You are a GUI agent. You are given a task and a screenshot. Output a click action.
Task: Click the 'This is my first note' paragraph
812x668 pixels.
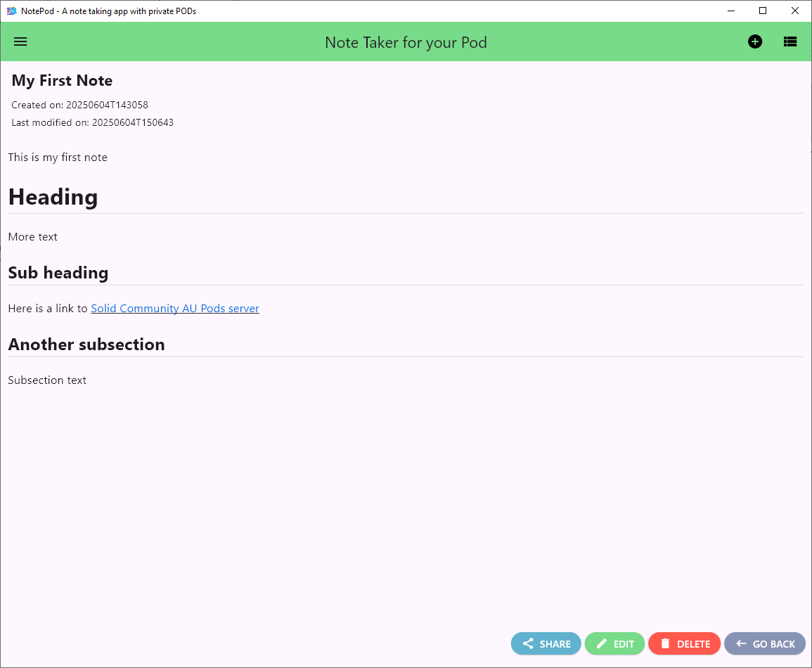[58, 158]
